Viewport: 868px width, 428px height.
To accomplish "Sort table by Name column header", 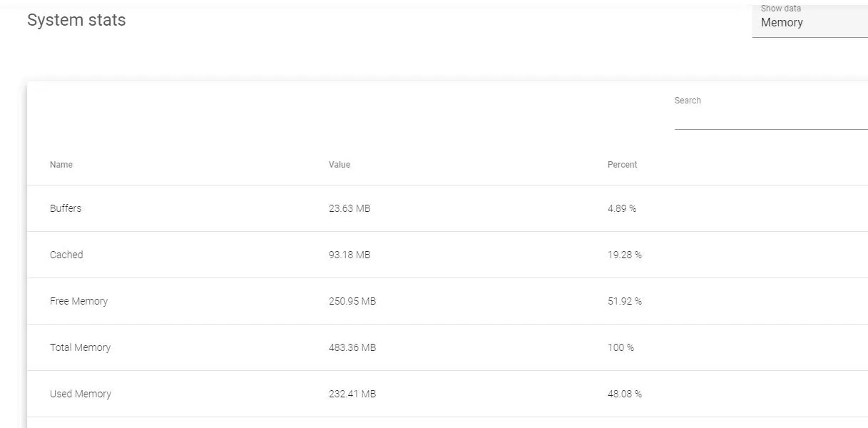I will point(61,165).
